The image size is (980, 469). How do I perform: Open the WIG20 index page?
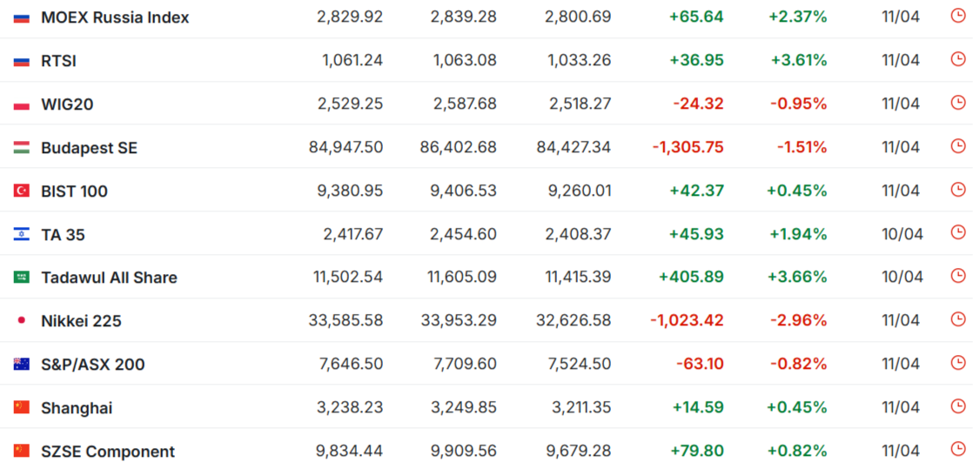67,104
